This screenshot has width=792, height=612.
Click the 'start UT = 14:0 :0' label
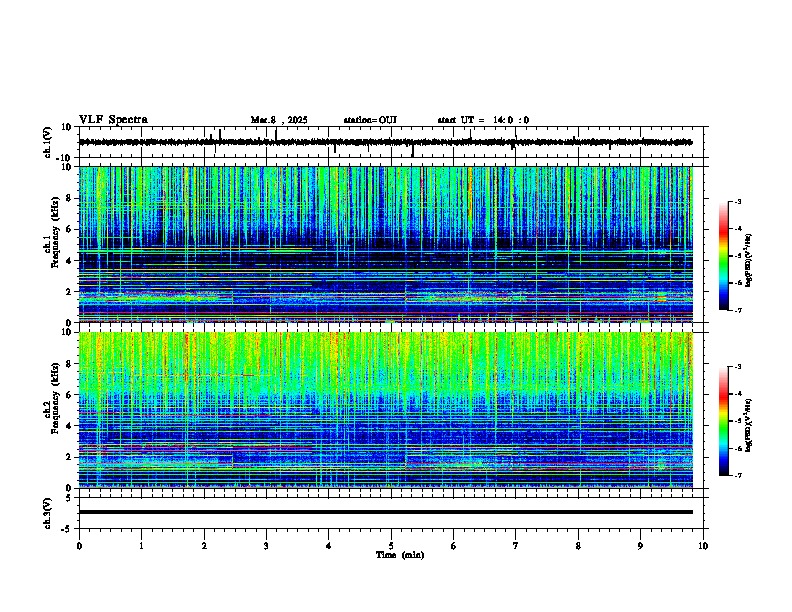tap(483, 120)
